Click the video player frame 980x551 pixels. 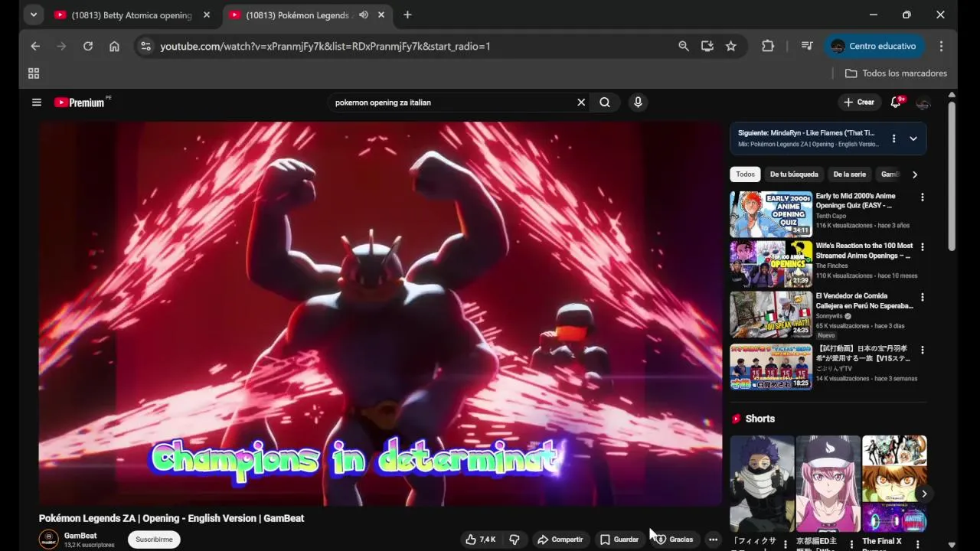381,314
